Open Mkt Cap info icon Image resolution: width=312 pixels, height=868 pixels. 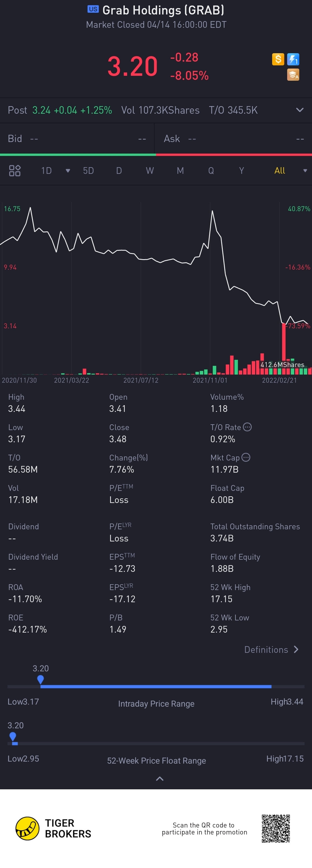[246, 457]
